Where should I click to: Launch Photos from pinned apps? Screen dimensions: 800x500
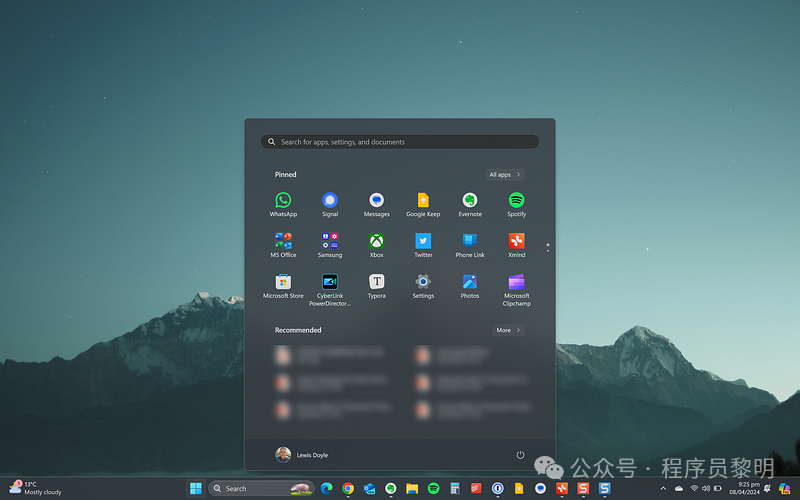tap(470, 286)
